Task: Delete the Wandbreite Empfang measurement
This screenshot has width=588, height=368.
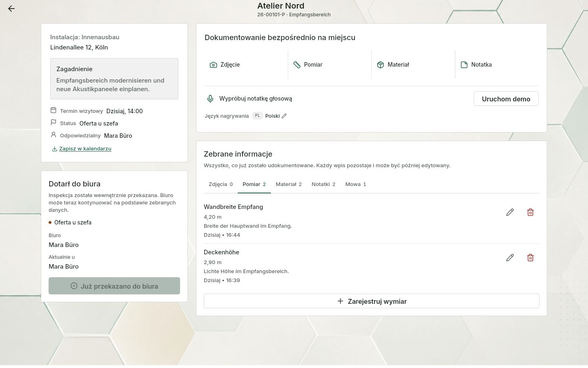Action: [x=530, y=212]
